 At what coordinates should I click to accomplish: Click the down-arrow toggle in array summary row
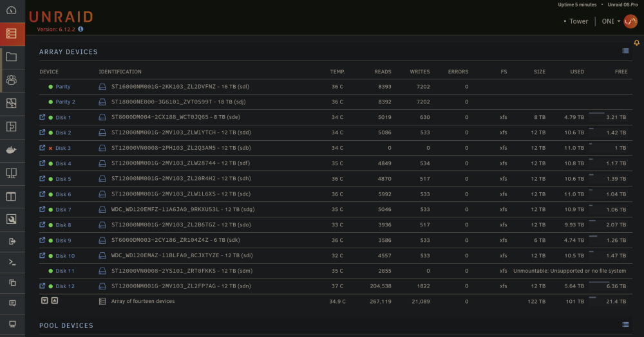pos(45,300)
